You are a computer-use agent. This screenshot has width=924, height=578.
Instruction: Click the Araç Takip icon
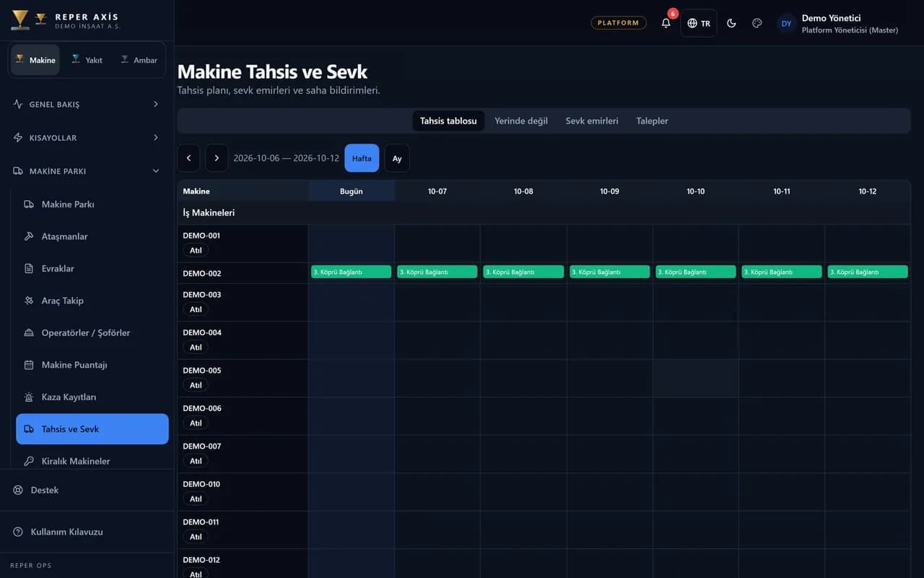coord(29,301)
